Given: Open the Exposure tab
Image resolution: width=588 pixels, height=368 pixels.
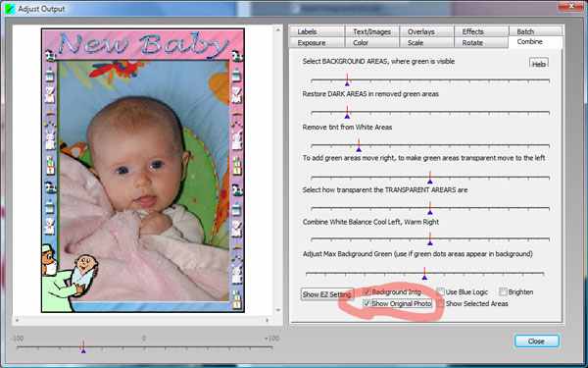Looking at the screenshot, I should pos(317,43).
